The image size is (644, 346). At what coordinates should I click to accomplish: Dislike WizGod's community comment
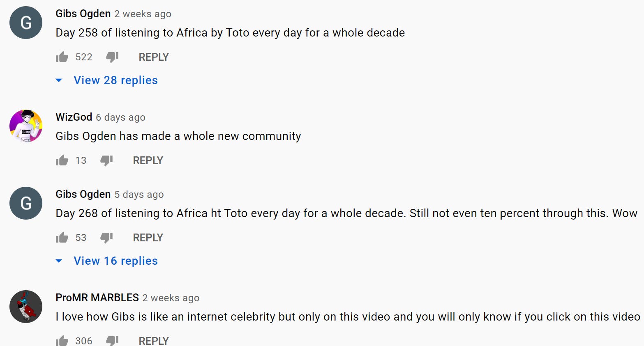(x=106, y=160)
